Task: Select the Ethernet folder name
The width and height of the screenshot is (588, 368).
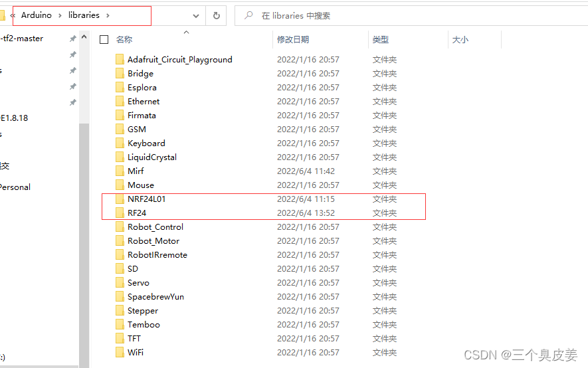Action: coord(144,101)
